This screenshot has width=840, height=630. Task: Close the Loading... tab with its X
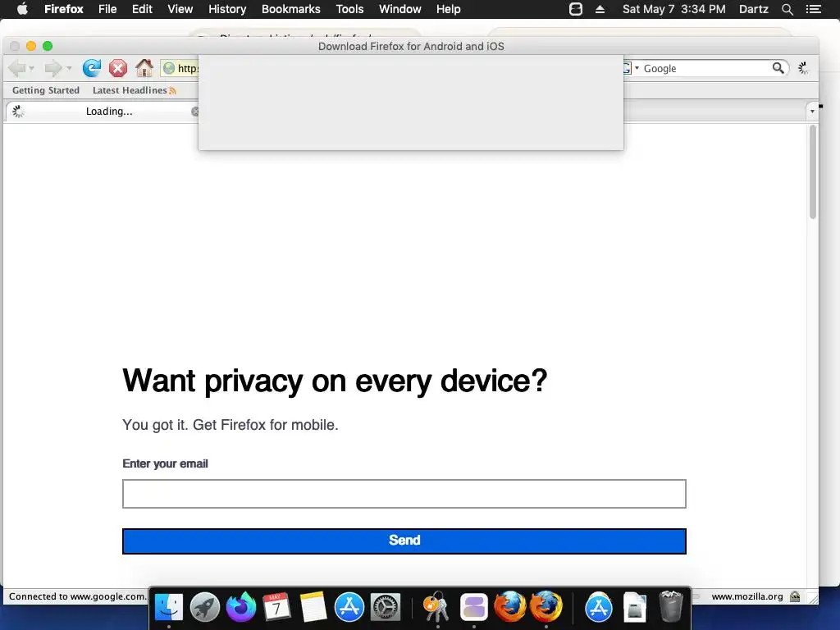pyautogui.click(x=195, y=112)
